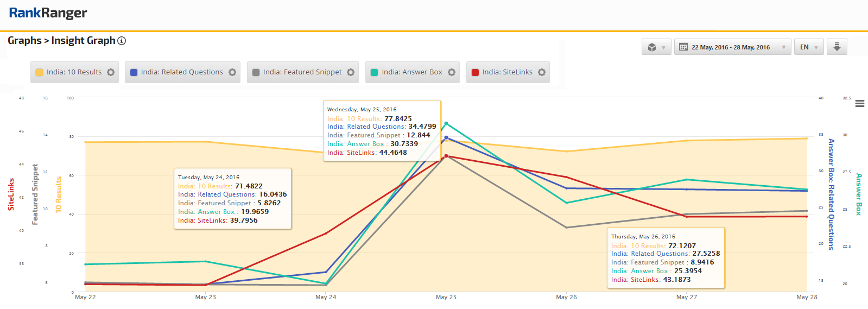Toggle the India: Answer Box legend button
This screenshot has height=309, width=868.
(411, 72)
